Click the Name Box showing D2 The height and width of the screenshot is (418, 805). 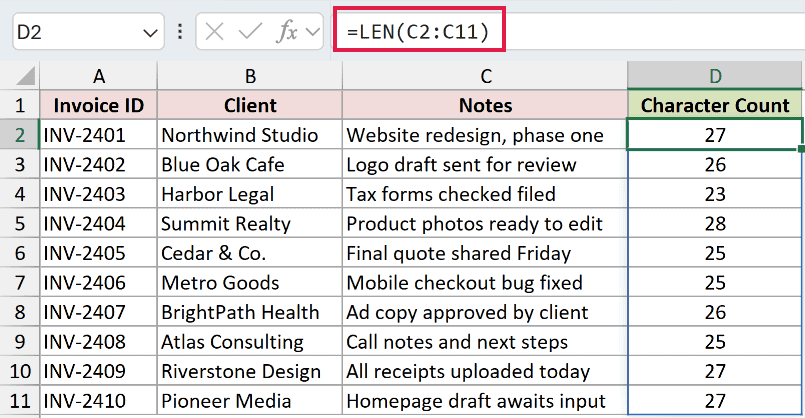pos(88,32)
